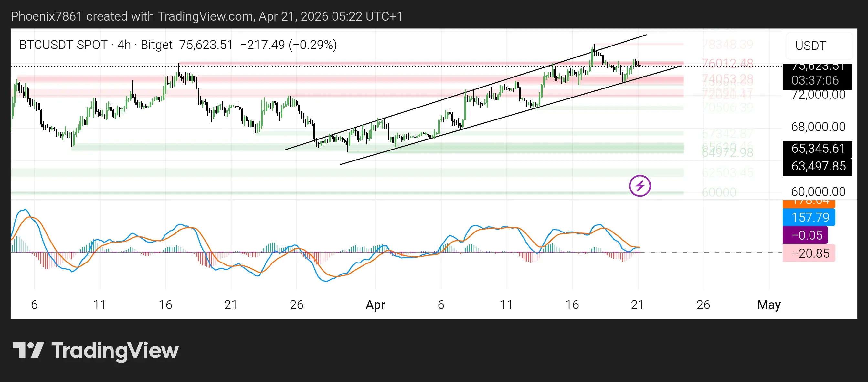Click the purple lightning bolt icon
This screenshot has height=382, width=868.
(640, 186)
